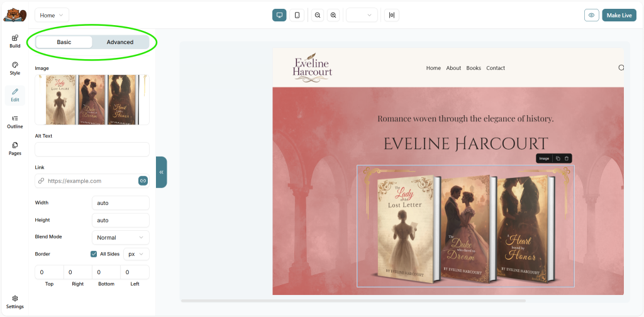Click Contact in the site navigation

pyautogui.click(x=496, y=68)
